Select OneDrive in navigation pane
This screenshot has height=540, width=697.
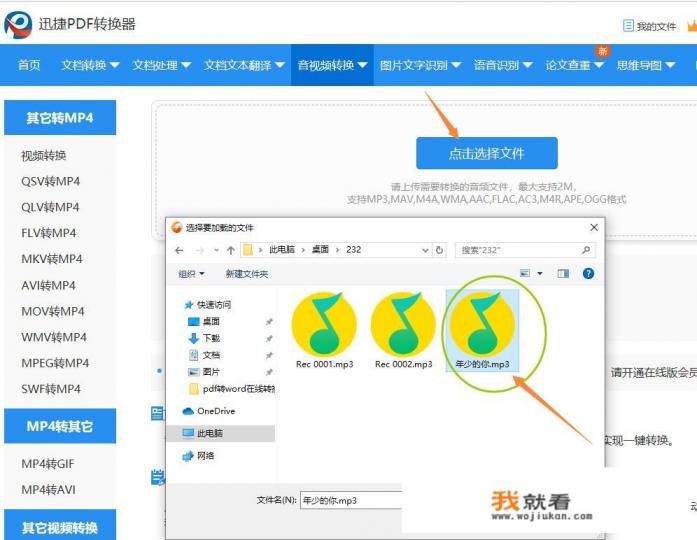coord(208,411)
